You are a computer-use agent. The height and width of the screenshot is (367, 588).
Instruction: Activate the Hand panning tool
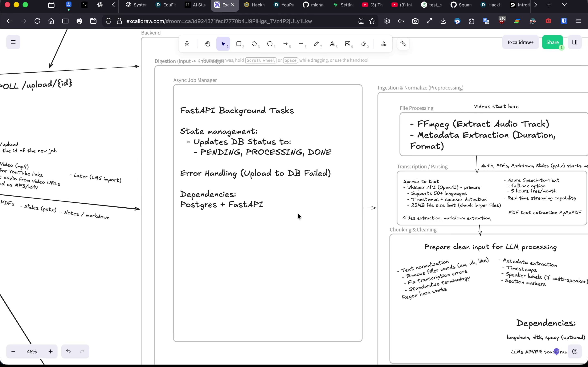tap(207, 44)
